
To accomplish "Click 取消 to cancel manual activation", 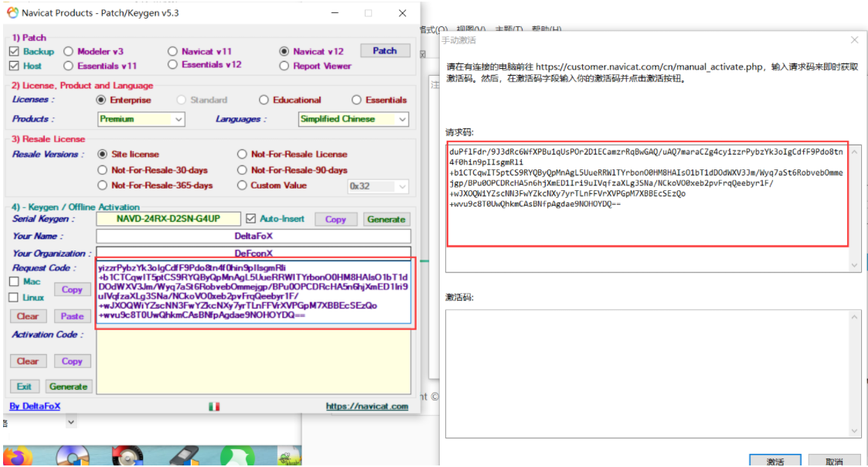I will point(834,461).
